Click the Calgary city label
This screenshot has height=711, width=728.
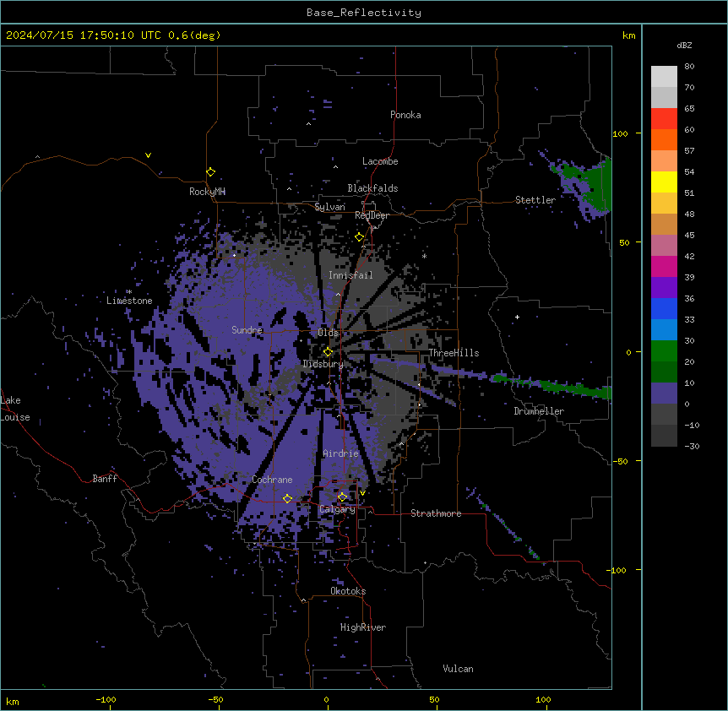(x=337, y=509)
